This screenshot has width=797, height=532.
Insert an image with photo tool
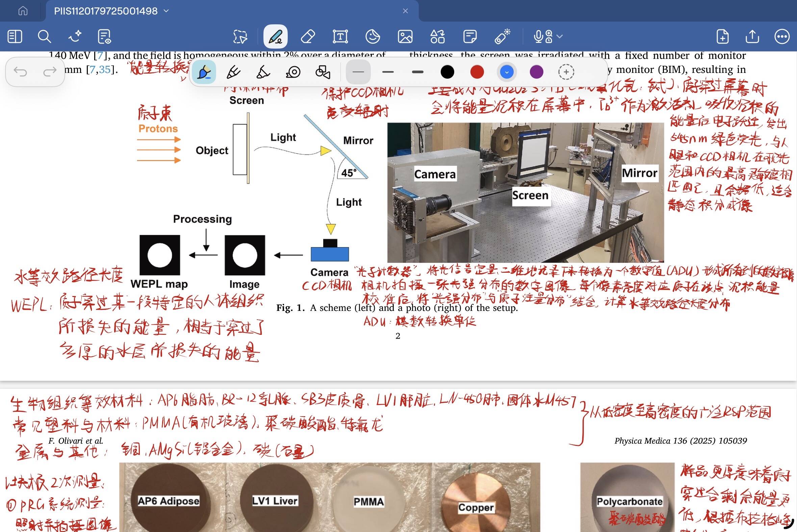click(405, 37)
